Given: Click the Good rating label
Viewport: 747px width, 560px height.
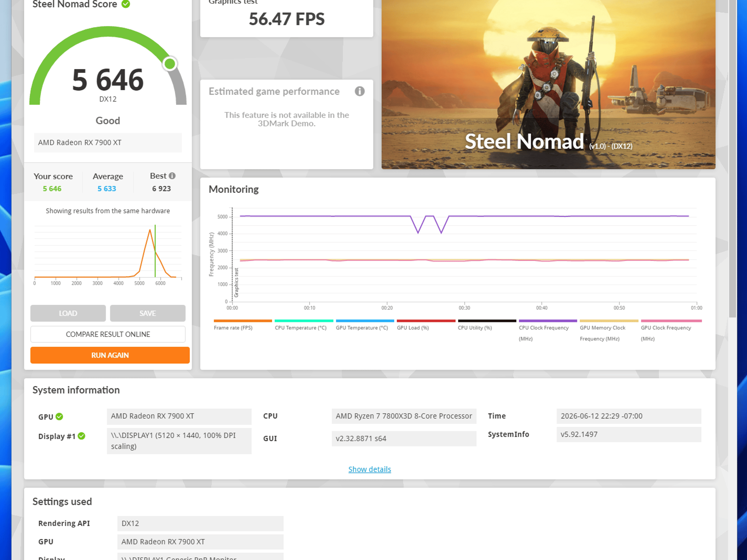Looking at the screenshot, I should point(108,121).
